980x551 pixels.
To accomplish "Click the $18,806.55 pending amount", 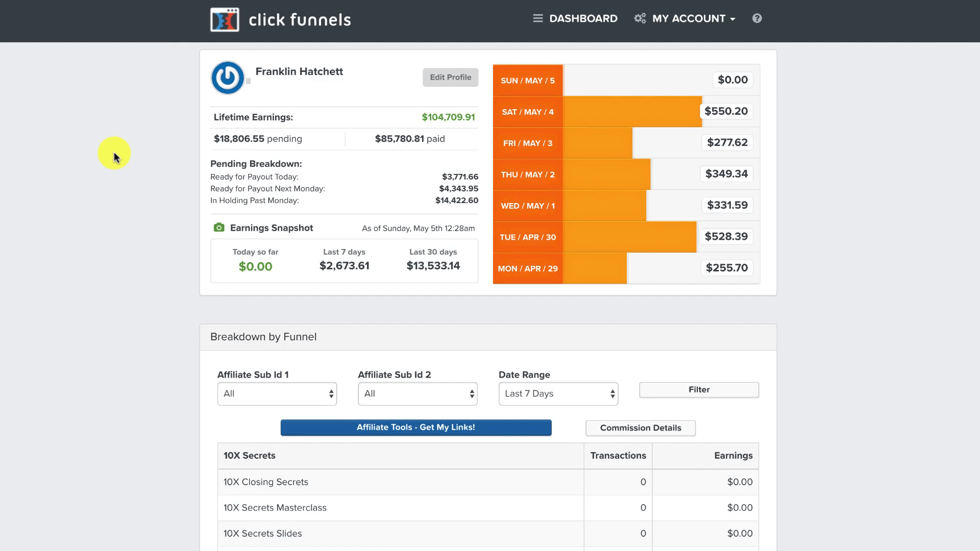I will click(x=239, y=139).
